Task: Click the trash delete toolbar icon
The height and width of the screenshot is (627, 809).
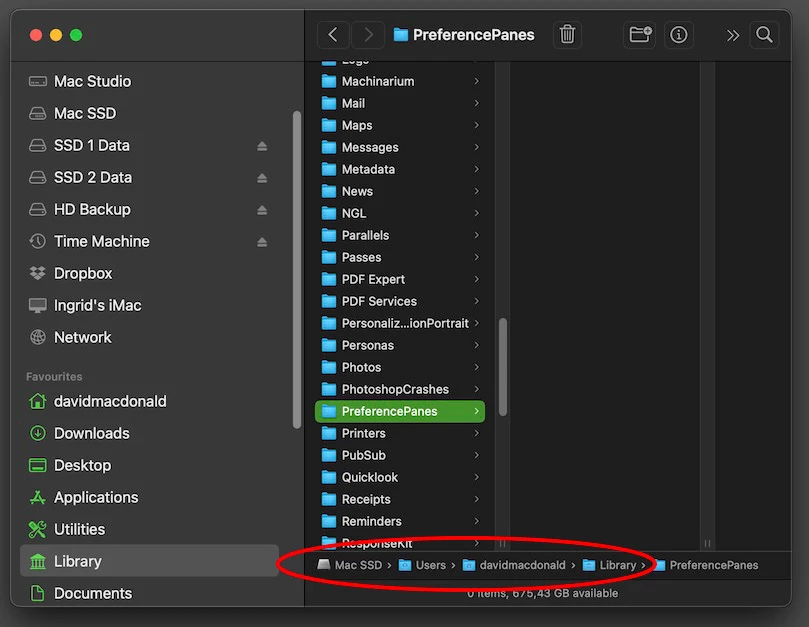Action: tap(567, 35)
